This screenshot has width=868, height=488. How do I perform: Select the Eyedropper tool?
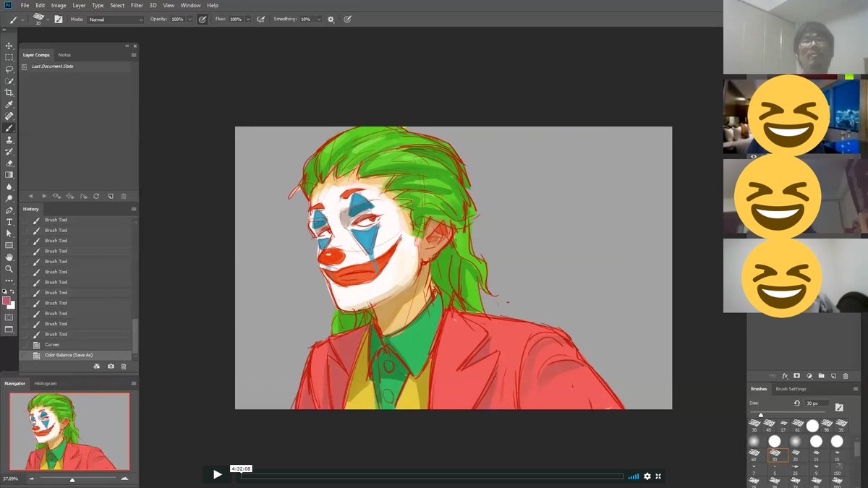coord(9,104)
